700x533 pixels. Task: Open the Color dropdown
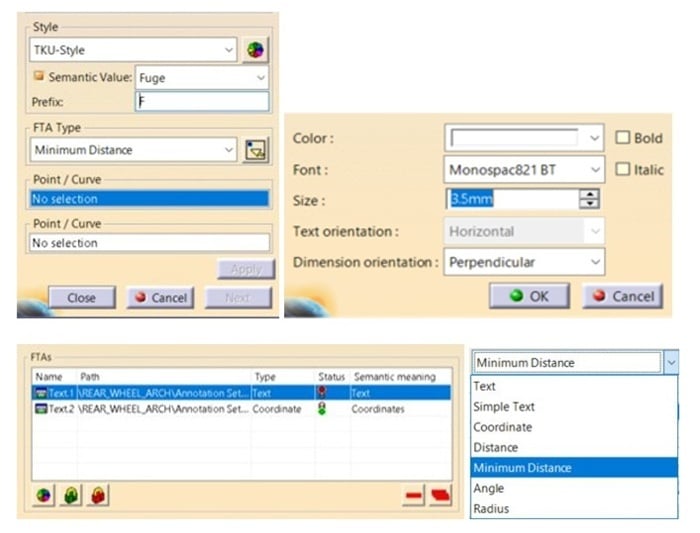click(x=594, y=138)
